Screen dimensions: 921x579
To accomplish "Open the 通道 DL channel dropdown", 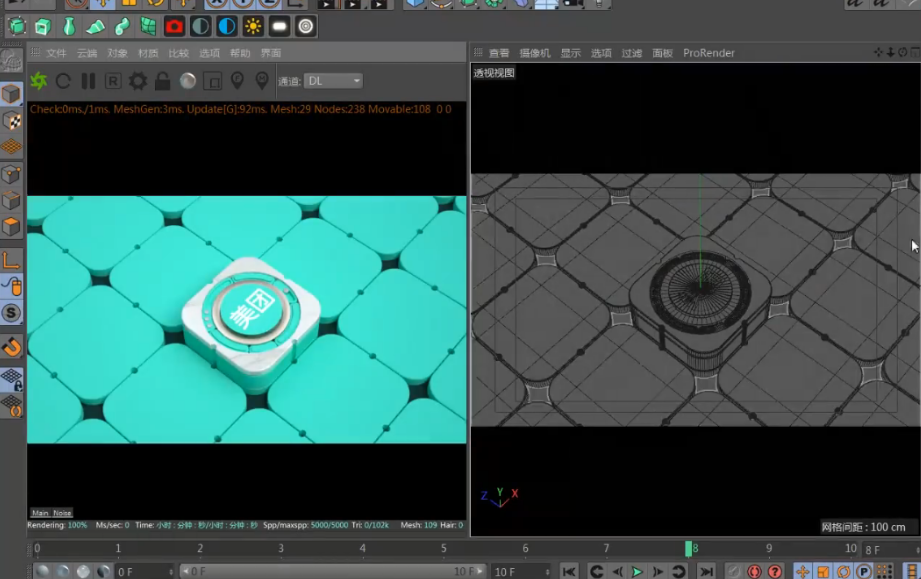I will tap(333, 81).
